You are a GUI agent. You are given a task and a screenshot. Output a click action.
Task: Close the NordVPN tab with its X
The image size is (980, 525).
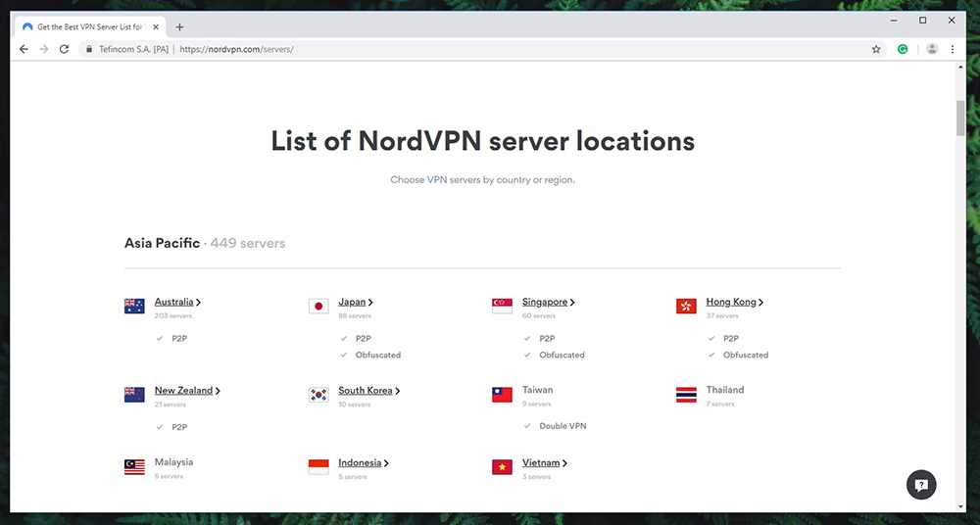pos(156,26)
